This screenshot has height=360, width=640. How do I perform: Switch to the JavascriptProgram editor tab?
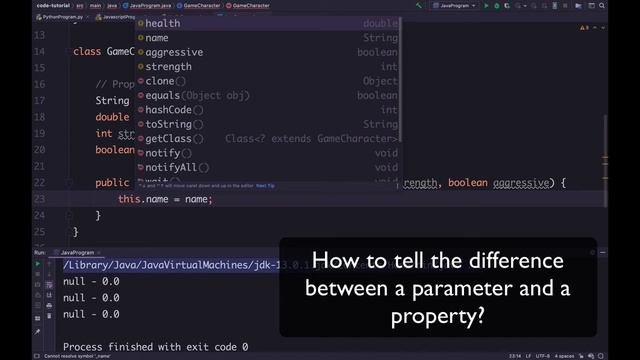pos(116,17)
